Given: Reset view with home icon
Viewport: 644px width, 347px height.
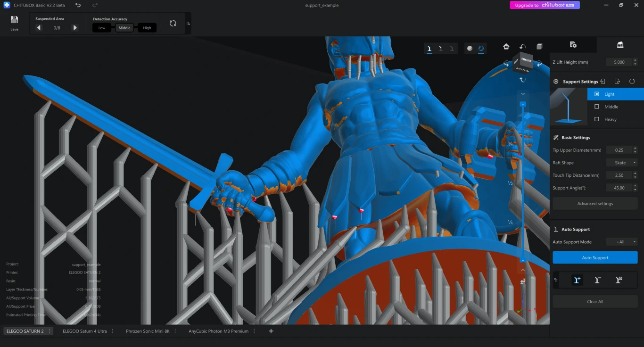Looking at the screenshot, I should pos(506,46).
